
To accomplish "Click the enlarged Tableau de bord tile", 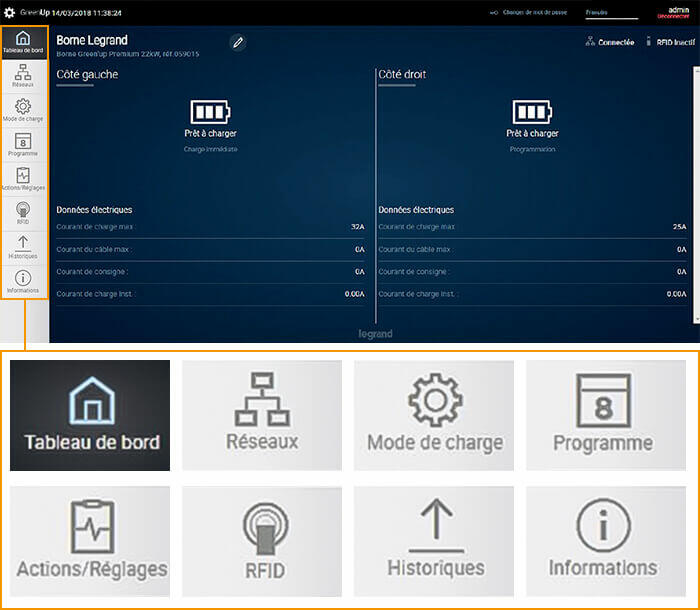I will (x=90, y=415).
